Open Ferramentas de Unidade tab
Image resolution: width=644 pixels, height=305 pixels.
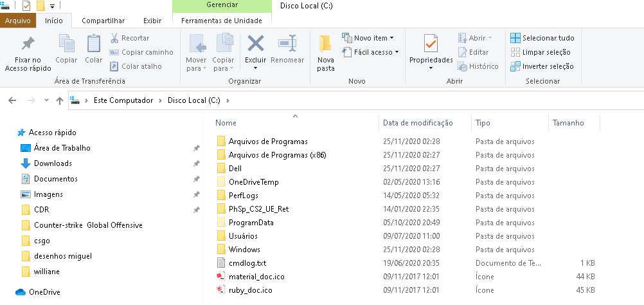pyautogui.click(x=222, y=21)
